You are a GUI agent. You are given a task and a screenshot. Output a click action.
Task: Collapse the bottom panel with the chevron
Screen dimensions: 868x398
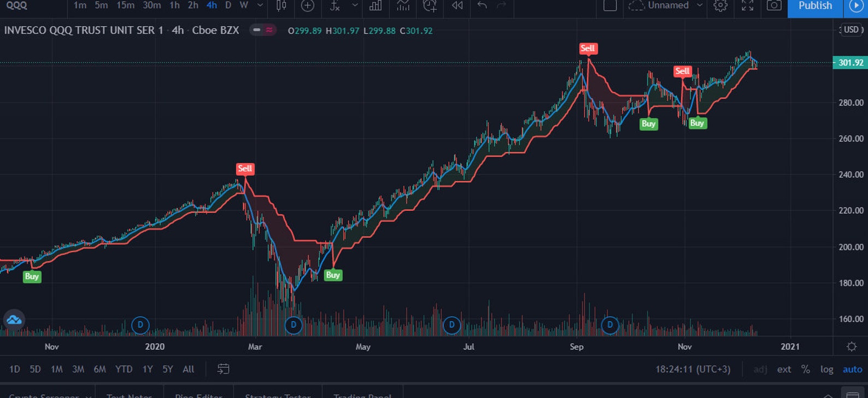tap(828, 395)
